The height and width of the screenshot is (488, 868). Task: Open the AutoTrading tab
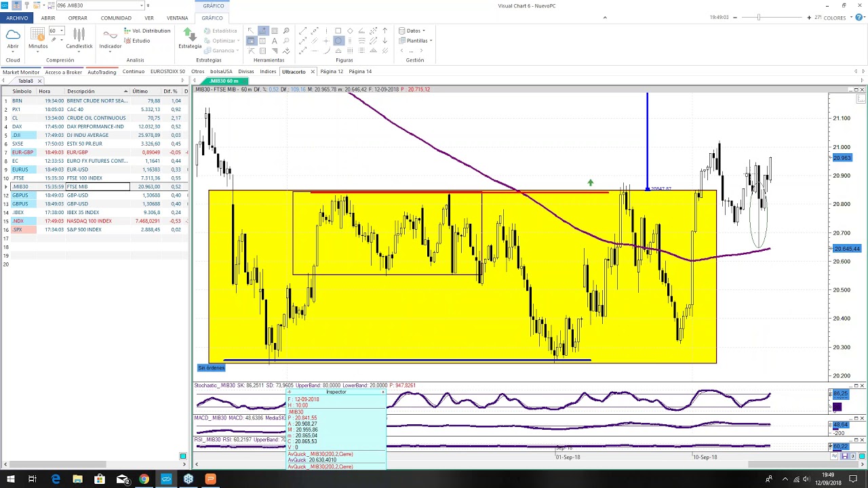click(102, 72)
